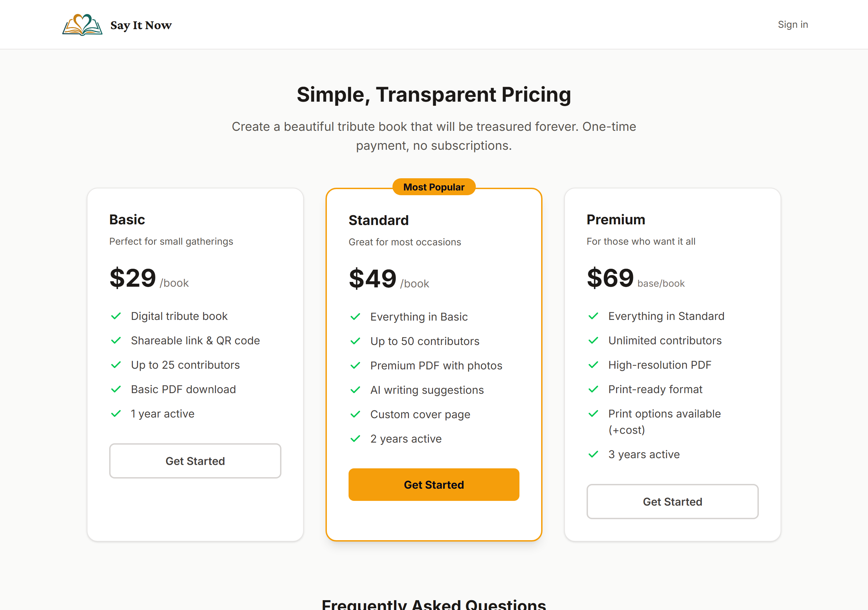The image size is (868, 610).
Task: Click the checkmark beside AI writing suggestions
Action: 355,390
